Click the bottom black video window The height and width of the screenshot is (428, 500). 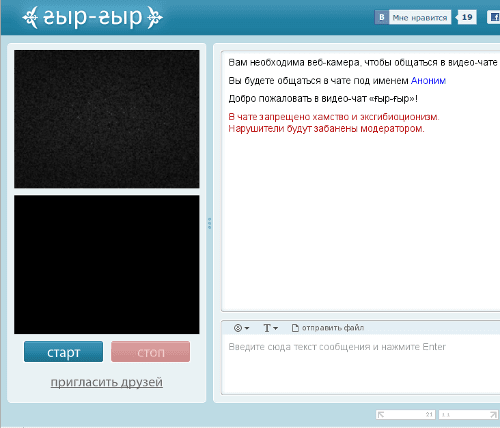click(107, 265)
